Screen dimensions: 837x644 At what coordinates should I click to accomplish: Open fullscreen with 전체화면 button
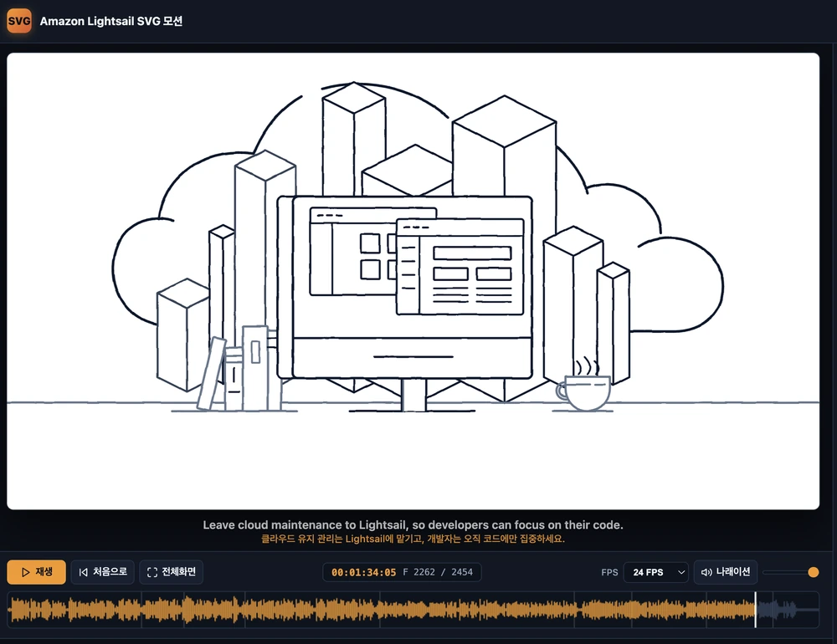click(x=172, y=572)
